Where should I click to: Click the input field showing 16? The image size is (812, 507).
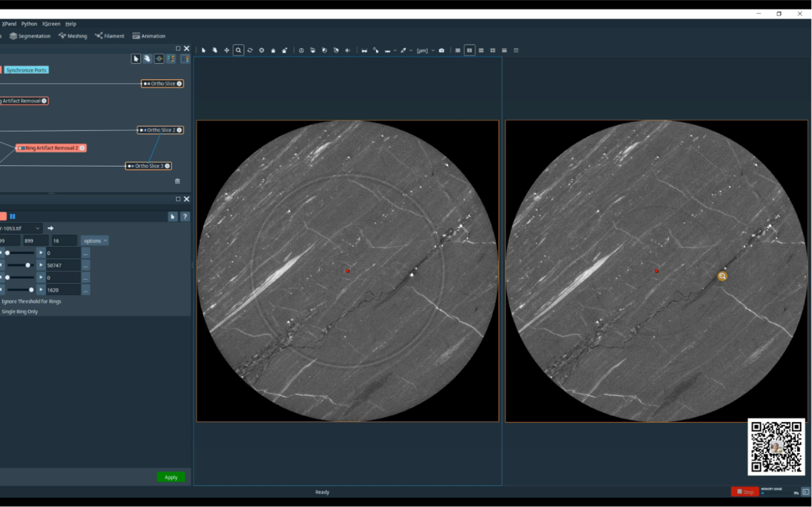[64, 241]
